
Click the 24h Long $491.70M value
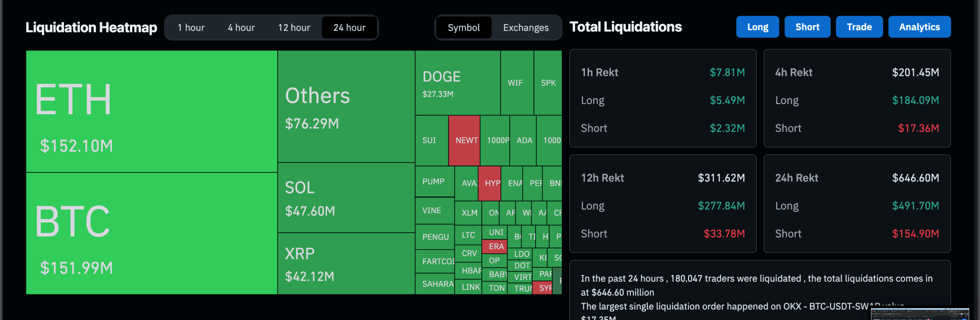pyautogui.click(x=915, y=206)
